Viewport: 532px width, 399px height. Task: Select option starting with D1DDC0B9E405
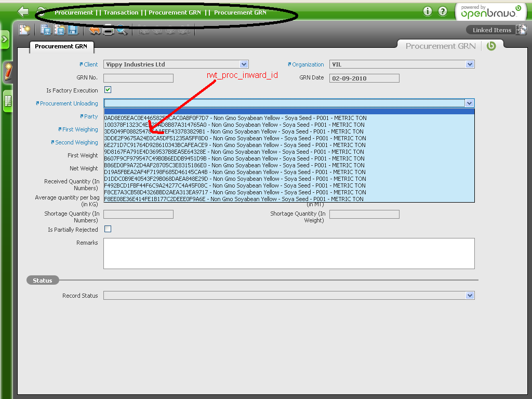point(289,179)
